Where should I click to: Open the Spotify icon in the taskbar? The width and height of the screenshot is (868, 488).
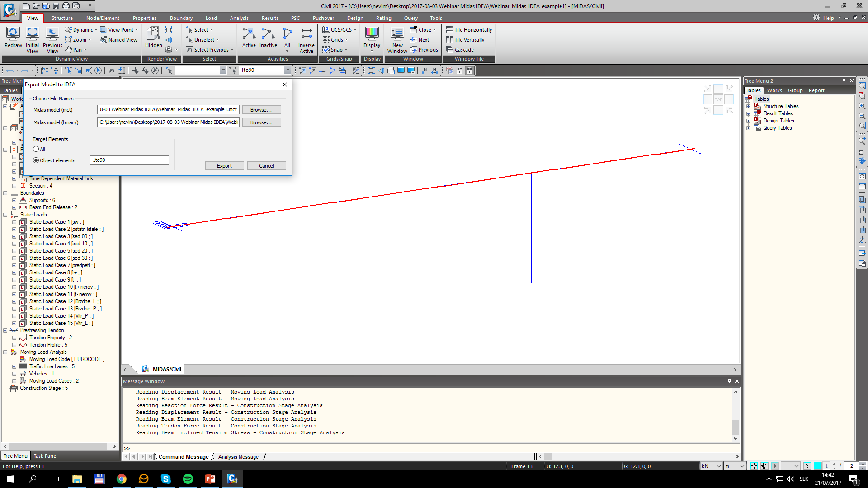coord(188,479)
